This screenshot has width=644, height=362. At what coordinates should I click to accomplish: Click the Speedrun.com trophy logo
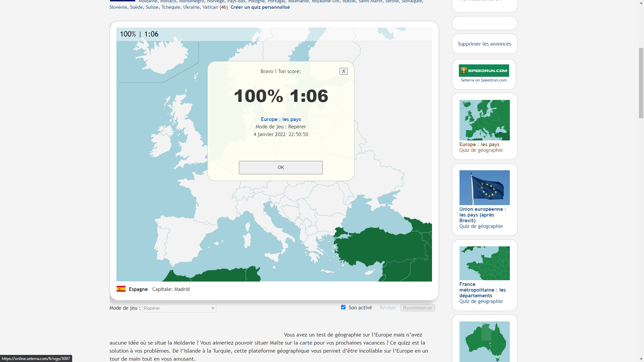484,70
